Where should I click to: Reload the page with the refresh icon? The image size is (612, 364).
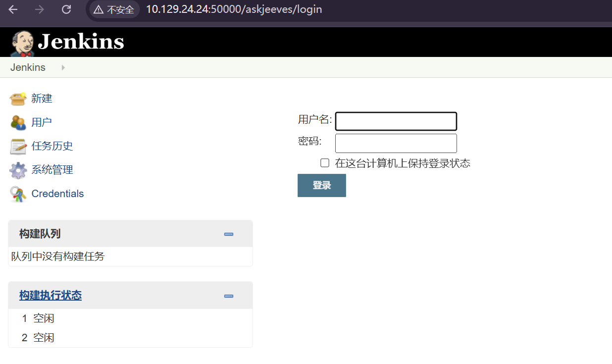click(x=66, y=9)
